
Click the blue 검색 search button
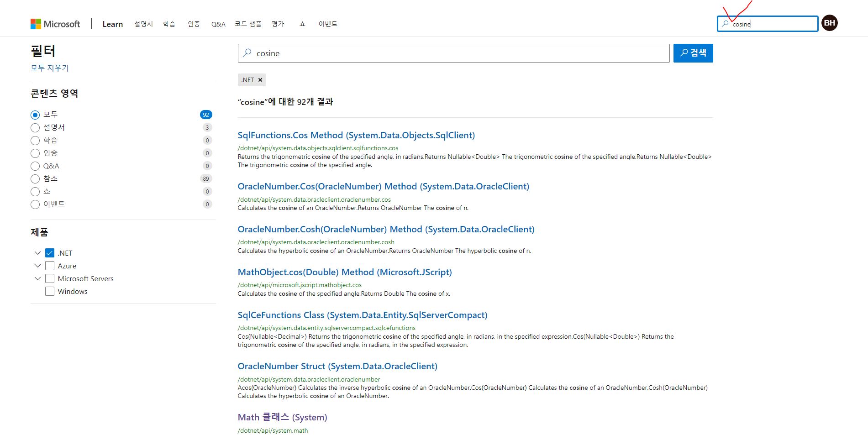pyautogui.click(x=693, y=53)
